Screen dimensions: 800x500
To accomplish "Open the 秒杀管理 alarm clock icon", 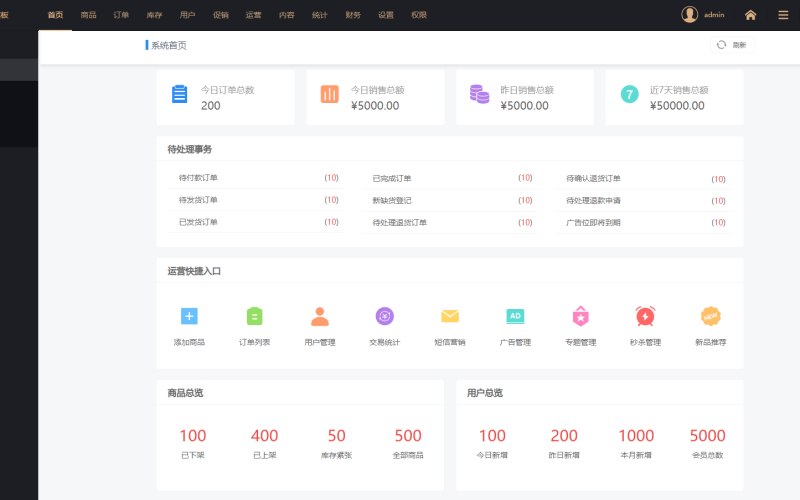I will (645, 316).
